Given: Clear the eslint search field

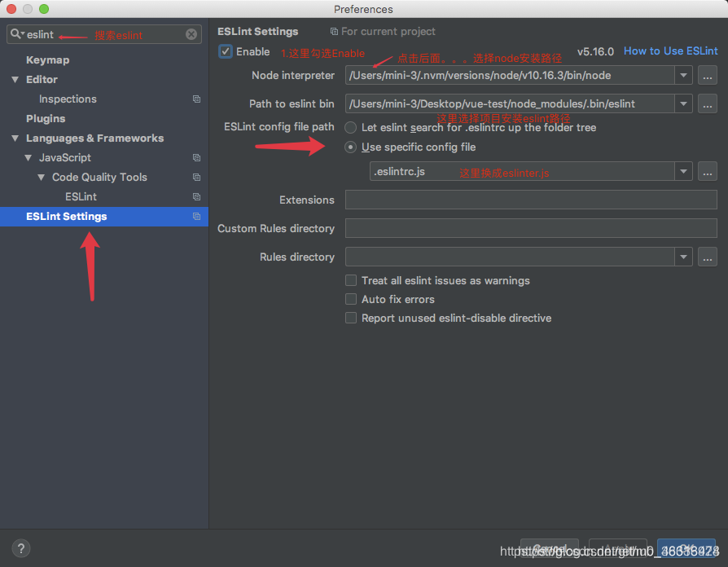Looking at the screenshot, I should [x=191, y=33].
